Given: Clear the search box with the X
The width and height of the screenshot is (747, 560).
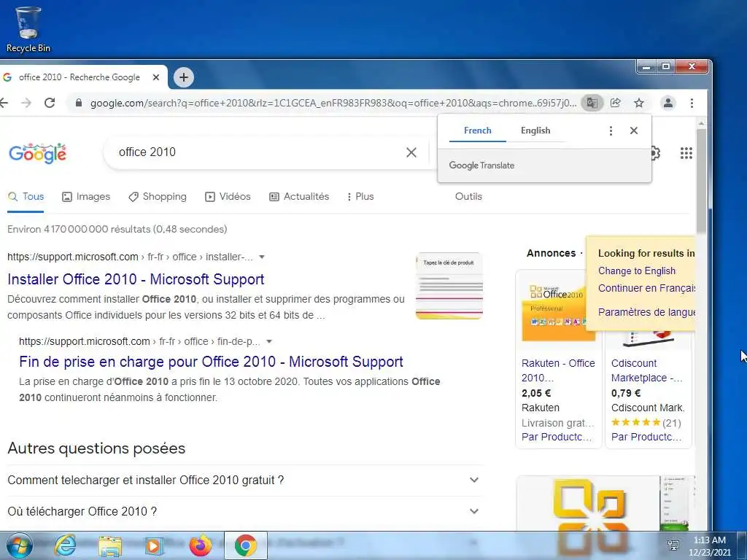Looking at the screenshot, I should coord(411,152).
